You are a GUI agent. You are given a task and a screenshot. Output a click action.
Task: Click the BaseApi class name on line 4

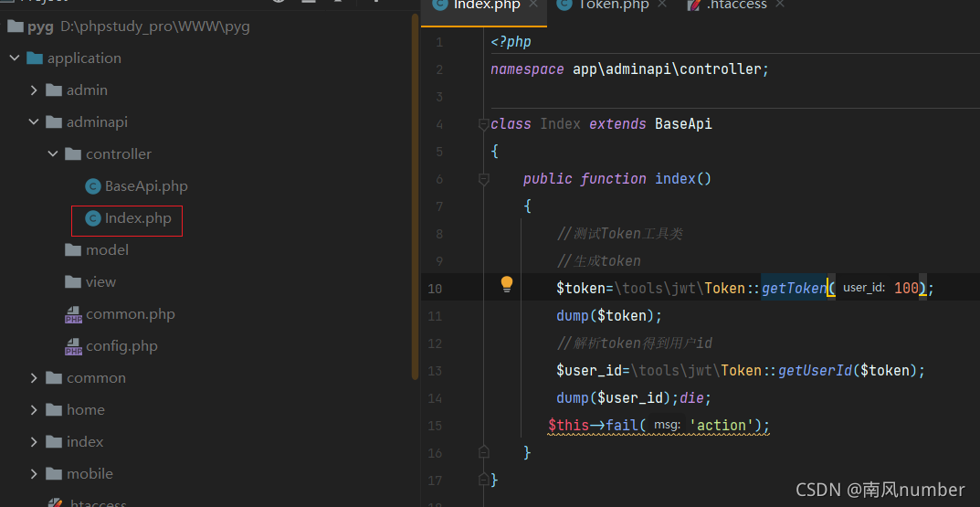(x=683, y=123)
